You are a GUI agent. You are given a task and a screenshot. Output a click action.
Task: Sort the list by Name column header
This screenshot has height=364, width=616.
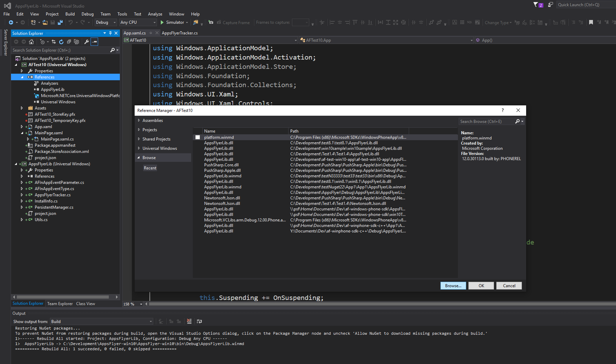point(245,131)
